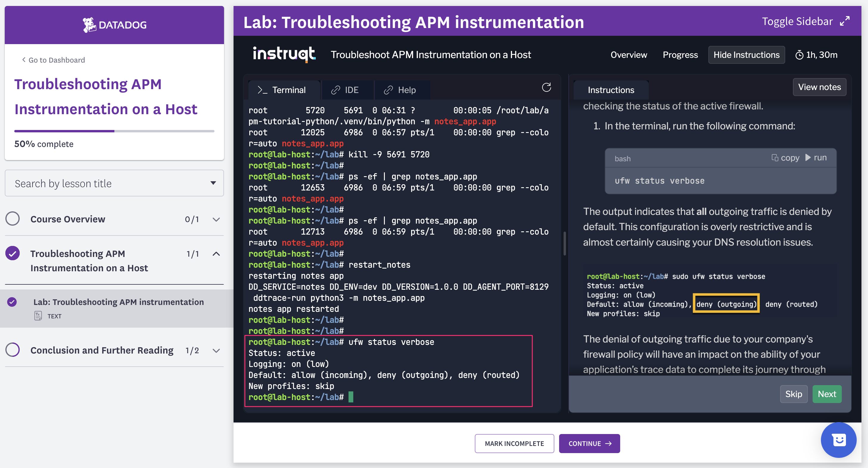Viewport: 868px width, 468px height.
Task: Click the arrow icon inside the CONTINUE button
Action: coord(608,443)
